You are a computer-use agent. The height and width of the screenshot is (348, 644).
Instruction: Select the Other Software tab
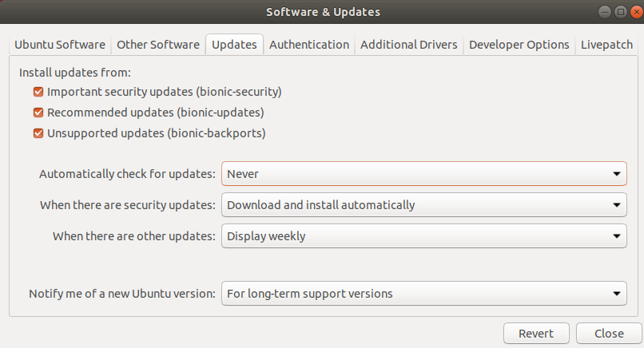tap(158, 45)
